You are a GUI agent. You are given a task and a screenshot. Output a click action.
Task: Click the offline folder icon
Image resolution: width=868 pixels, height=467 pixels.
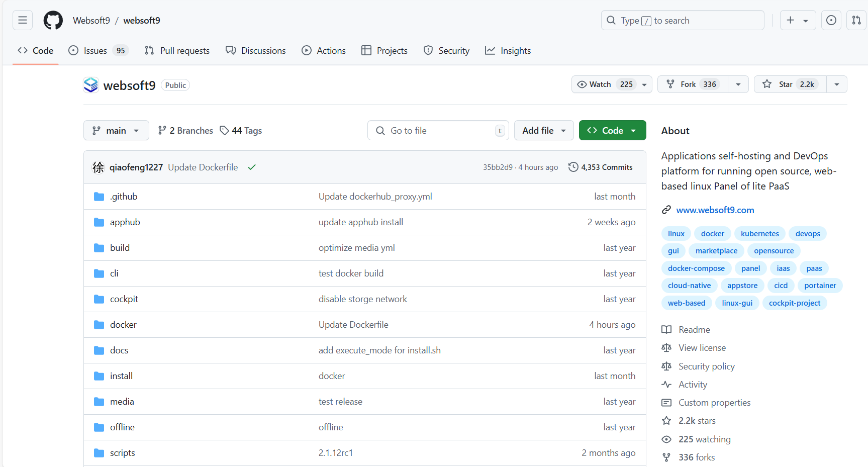pyautogui.click(x=99, y=427)
